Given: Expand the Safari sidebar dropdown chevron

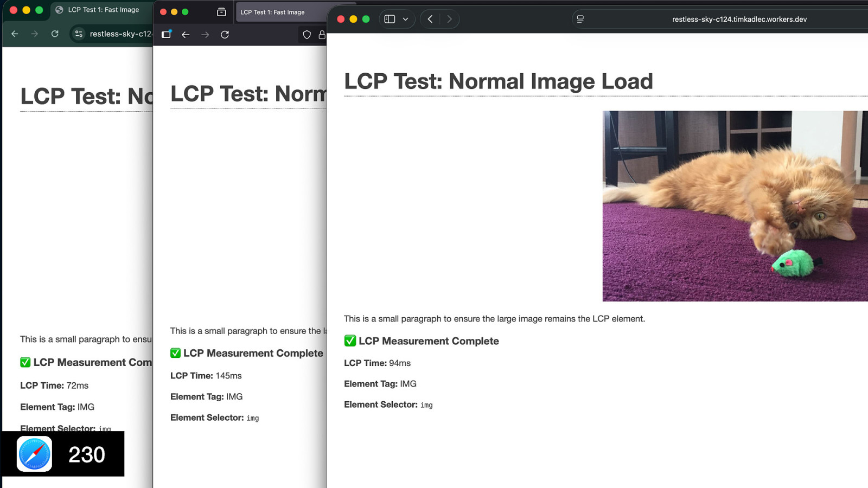Looking at the screenshot, I should (405, 19).
